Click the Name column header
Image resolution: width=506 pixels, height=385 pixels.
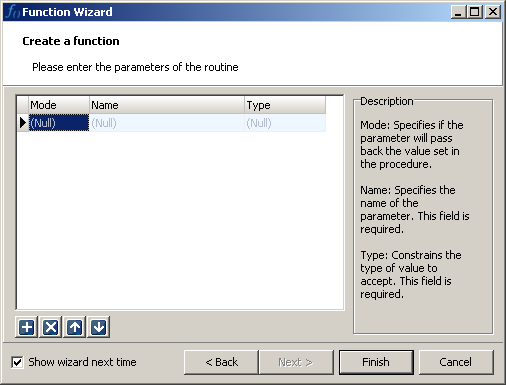coord(167,105)
